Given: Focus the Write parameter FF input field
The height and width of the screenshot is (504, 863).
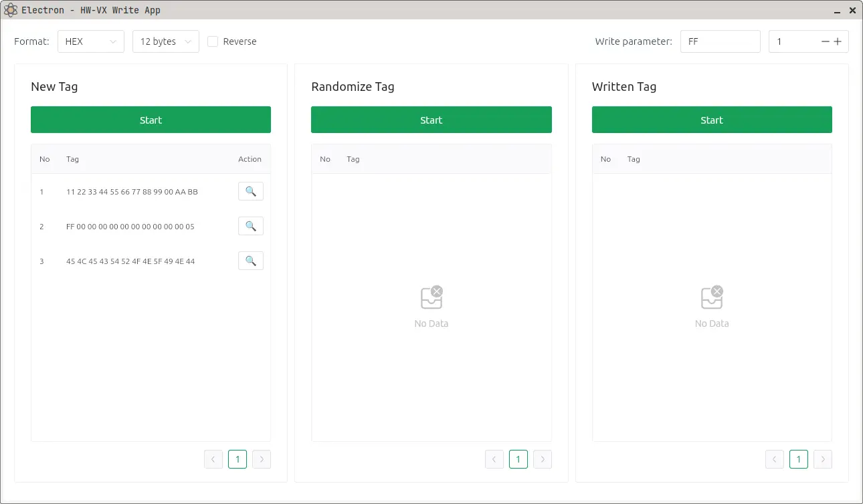Looking at the screenshot, I should [x=720, y=41].
